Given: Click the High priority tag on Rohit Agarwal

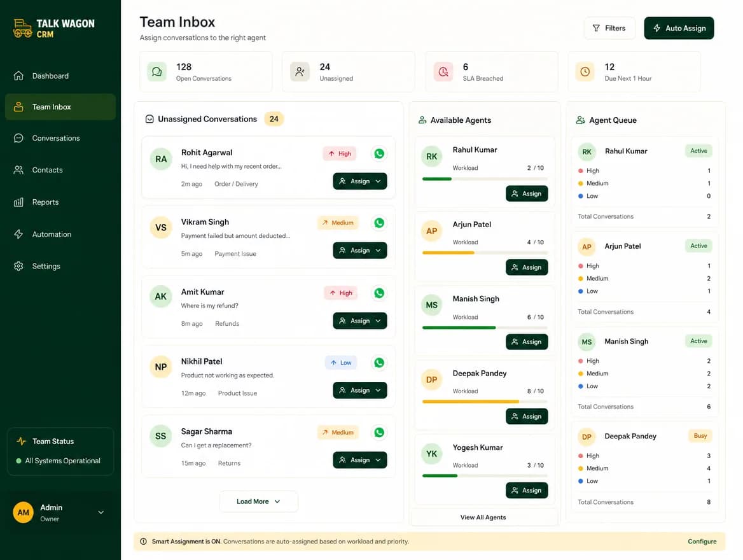Looking at the screenshot, I should (340, 153).
